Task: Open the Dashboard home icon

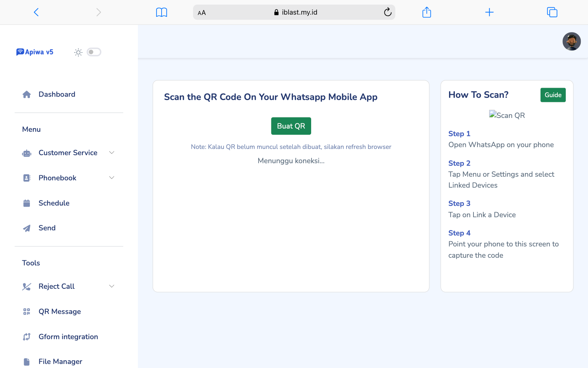Action: [x=27, y=94]
